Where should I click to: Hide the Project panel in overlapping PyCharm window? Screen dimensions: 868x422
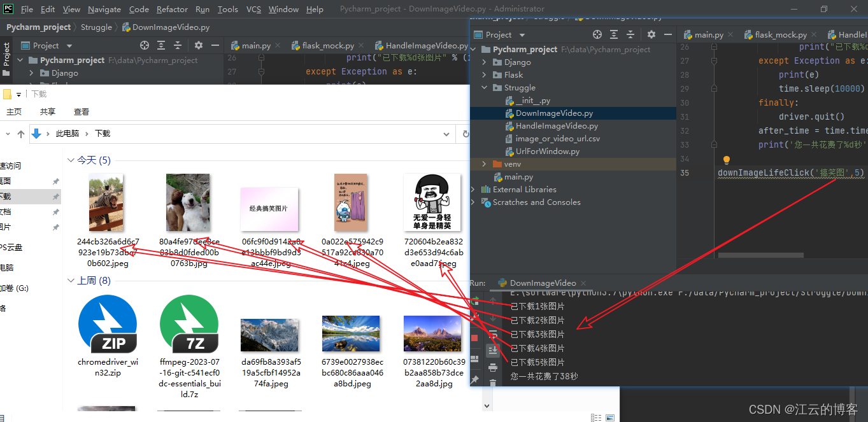pyautogui.click(x=669, y=34)
